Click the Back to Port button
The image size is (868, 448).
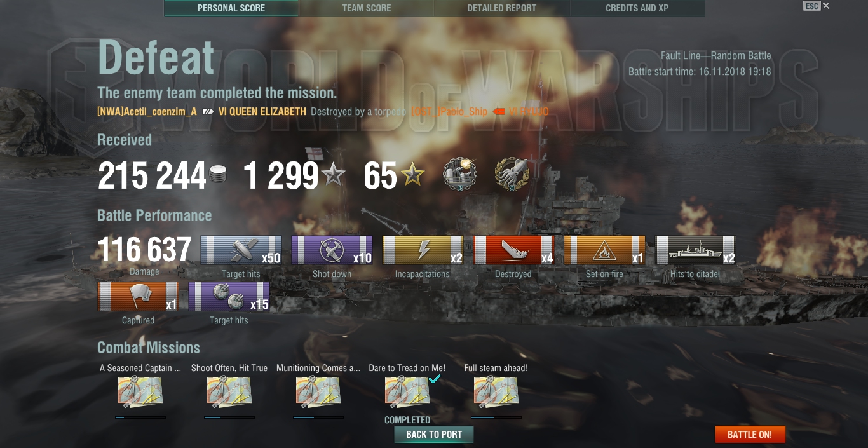434,435
